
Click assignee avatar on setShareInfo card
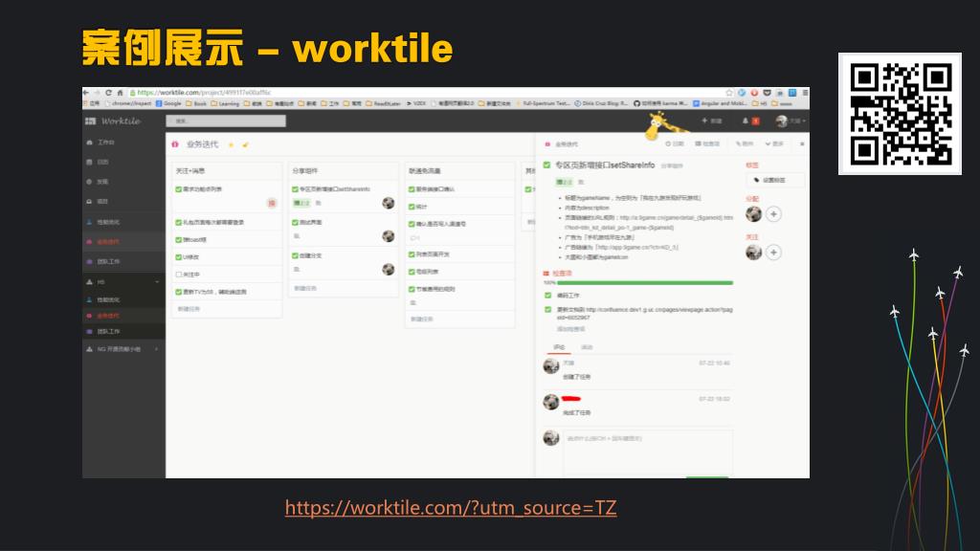pyautogui.click(x=389, y=203)
